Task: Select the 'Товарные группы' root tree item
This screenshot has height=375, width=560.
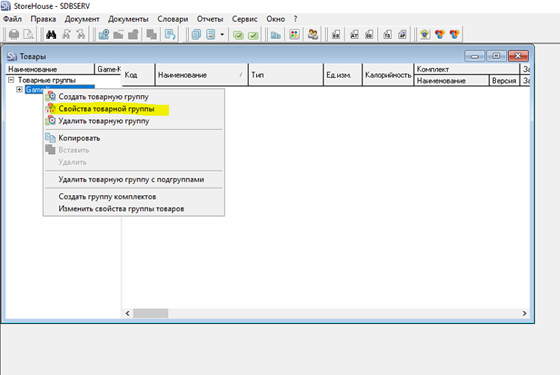Action: pos(47,80)
